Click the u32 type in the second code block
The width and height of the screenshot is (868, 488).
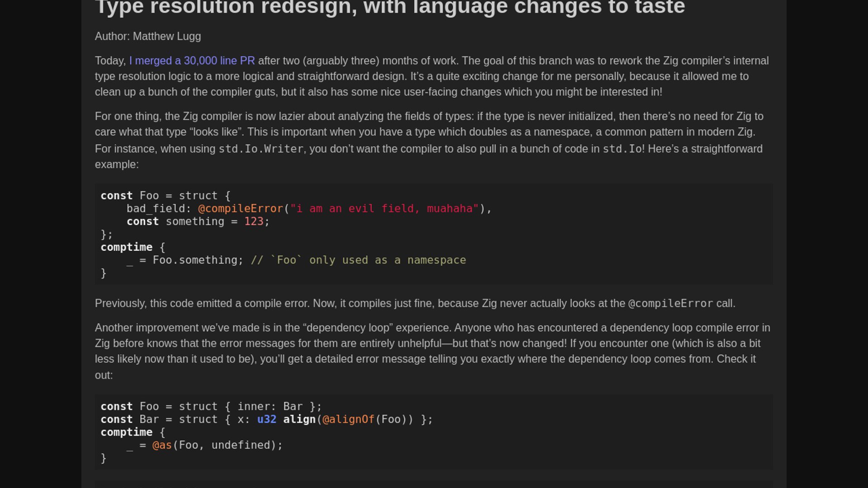click(x=266, y=419)
